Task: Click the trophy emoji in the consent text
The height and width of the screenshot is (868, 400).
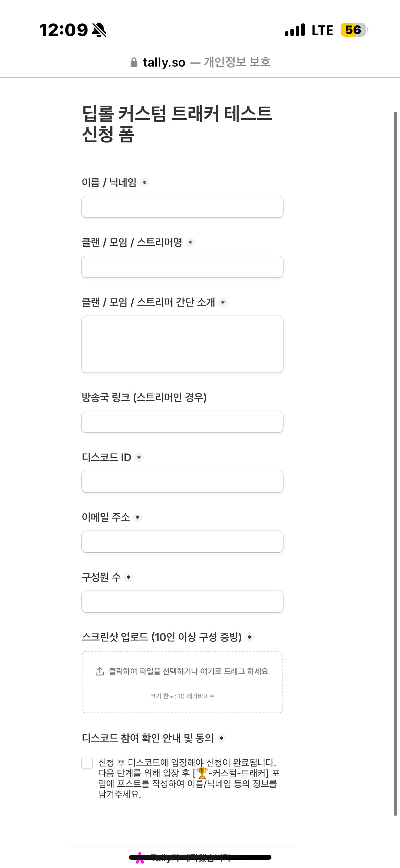Action: pos(202,773)
